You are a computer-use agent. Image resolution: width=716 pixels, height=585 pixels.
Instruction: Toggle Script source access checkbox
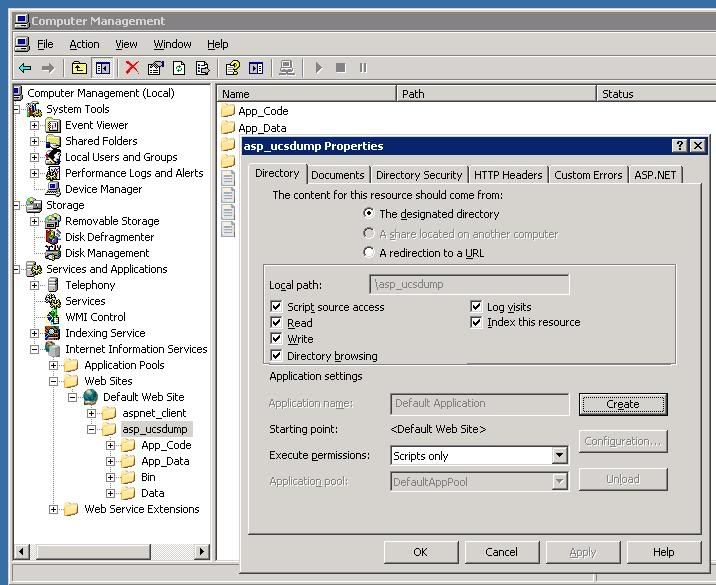(276, 306)
